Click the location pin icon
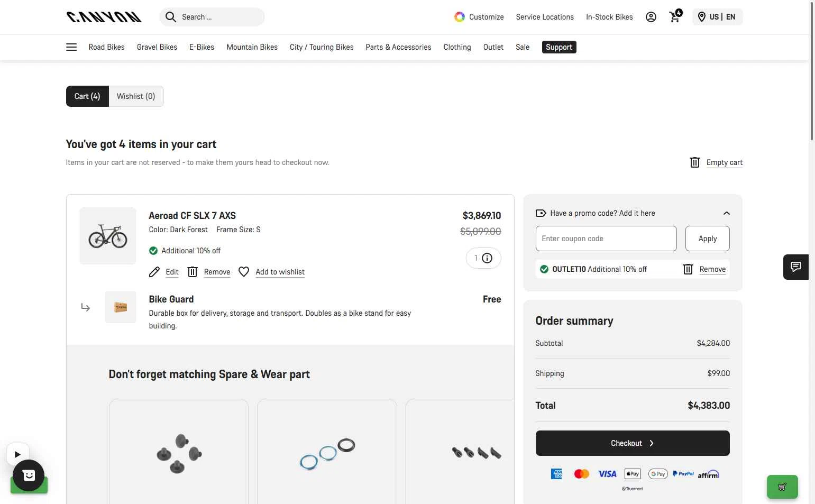 coord(701,17)
